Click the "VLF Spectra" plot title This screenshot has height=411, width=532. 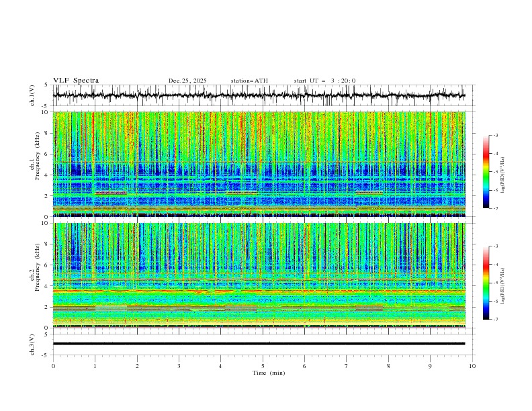click(76, 81)
